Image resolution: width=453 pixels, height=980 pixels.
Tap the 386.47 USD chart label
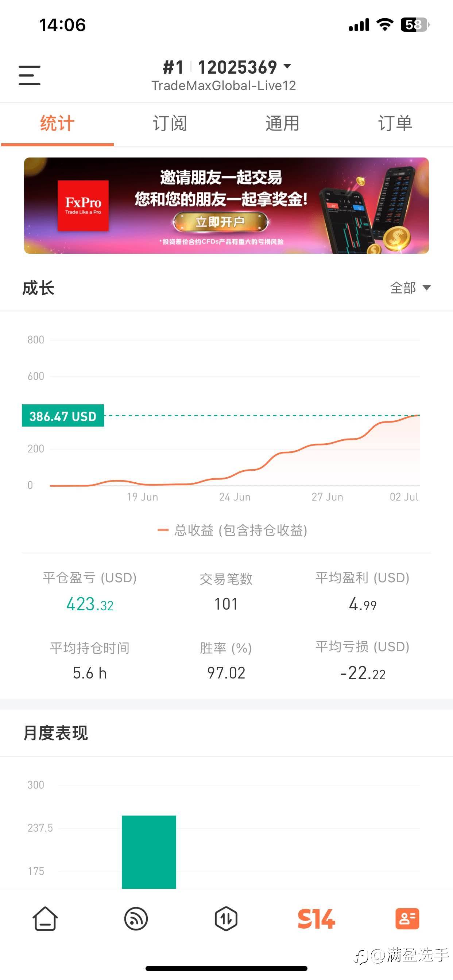click(63, 416)
